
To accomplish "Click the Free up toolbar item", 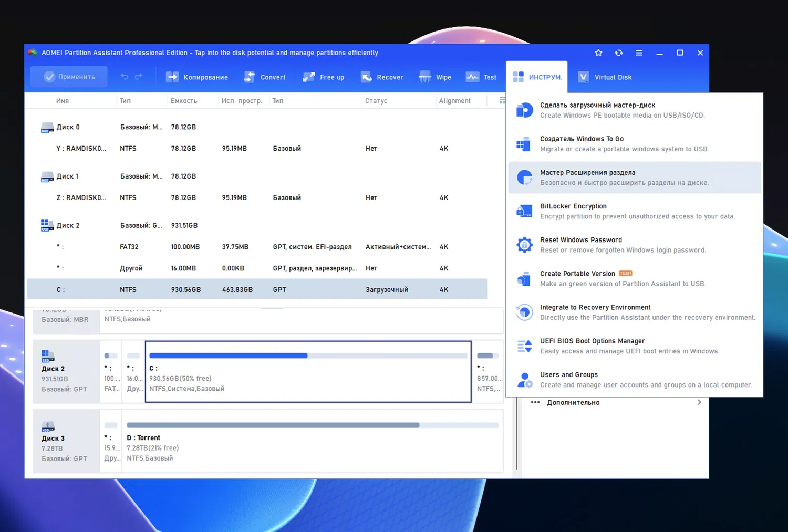I will tap(324, 77).
